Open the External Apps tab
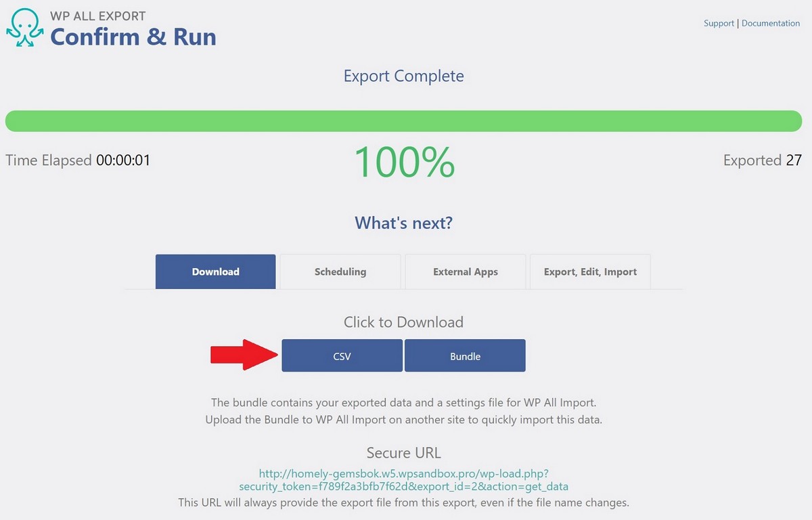The width and height of the screenshot is (812, 520). pyautogui.click(x=466, y=272)
